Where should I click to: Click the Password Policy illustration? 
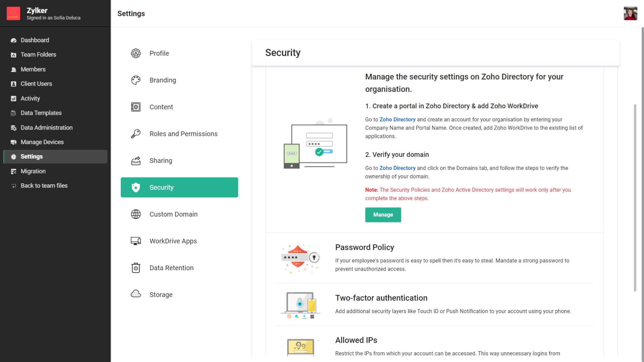click(x=300, y=258)
